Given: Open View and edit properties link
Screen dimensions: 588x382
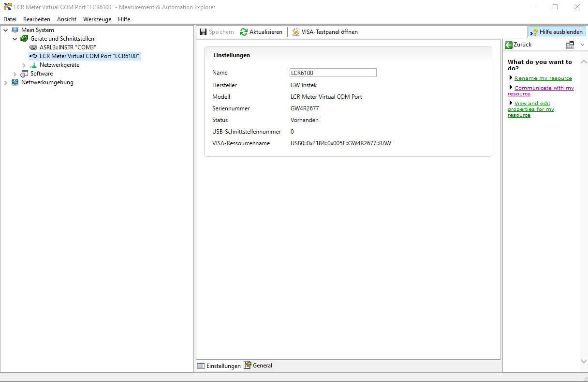Looking at the screenshot, I should 531,109.
